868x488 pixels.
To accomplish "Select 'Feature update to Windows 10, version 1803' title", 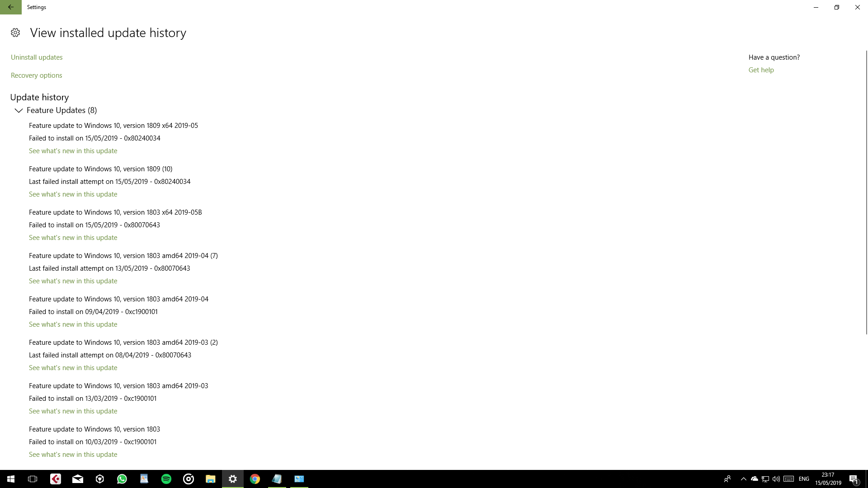I will pyautogui.click(x=94, y=429).
